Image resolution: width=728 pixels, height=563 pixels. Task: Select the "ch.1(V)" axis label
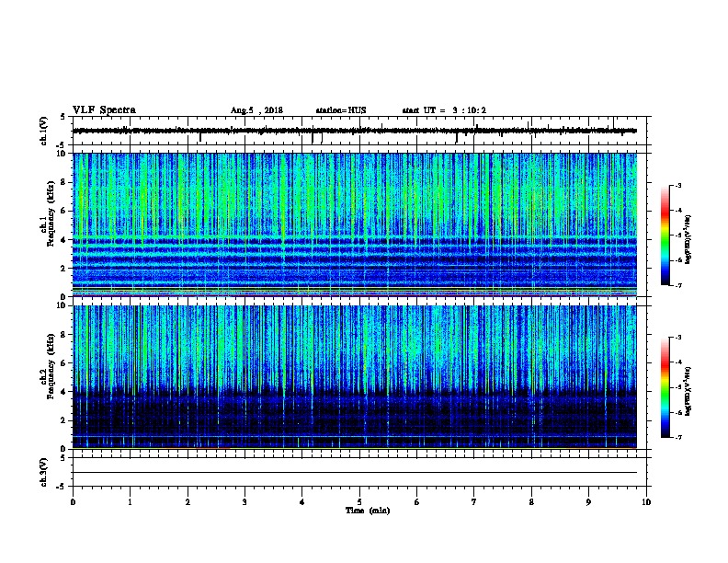click(x=44, y=131)
